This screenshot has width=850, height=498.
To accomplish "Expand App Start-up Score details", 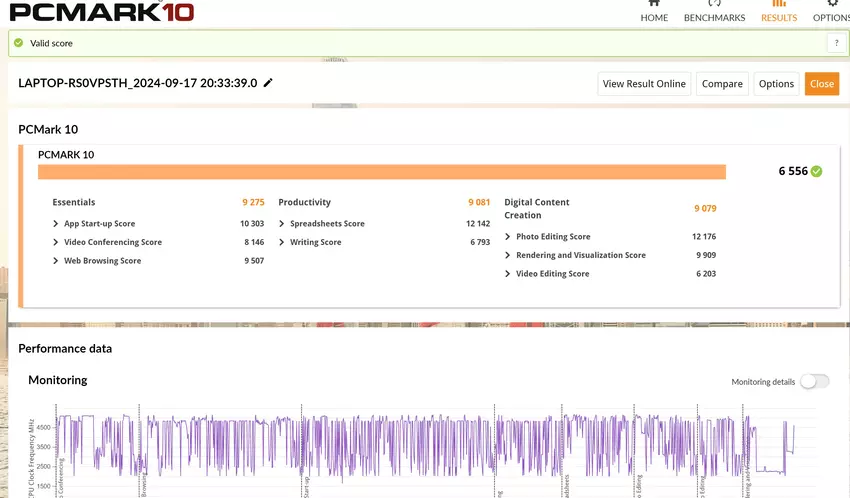I will pos(56,224).
